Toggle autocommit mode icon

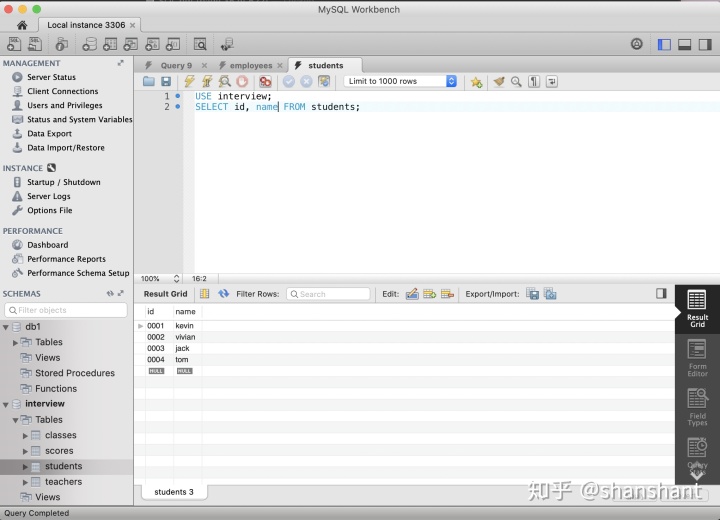coord(324,82)
